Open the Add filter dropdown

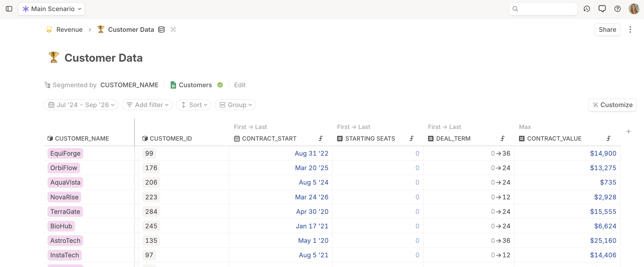click(x=147, y=105)
